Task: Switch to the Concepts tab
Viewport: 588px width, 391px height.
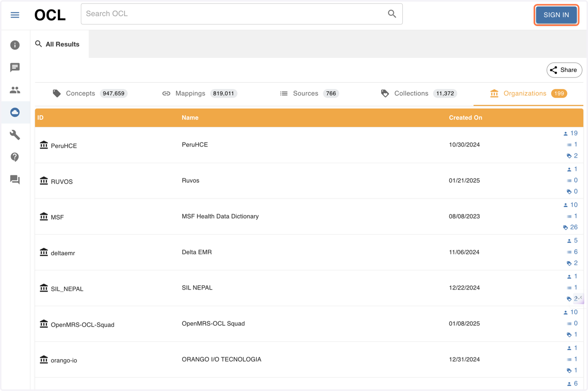Action: click(90, 93)
